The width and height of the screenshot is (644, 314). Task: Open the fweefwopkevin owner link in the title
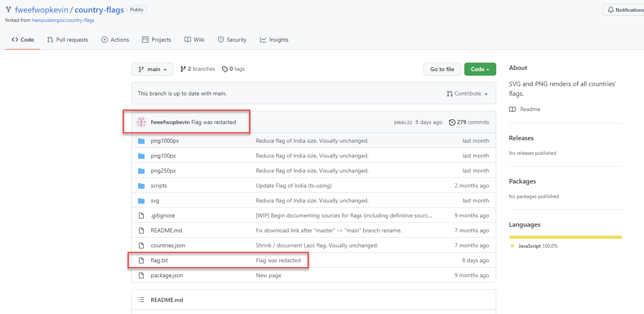click(x=42, y=10)
